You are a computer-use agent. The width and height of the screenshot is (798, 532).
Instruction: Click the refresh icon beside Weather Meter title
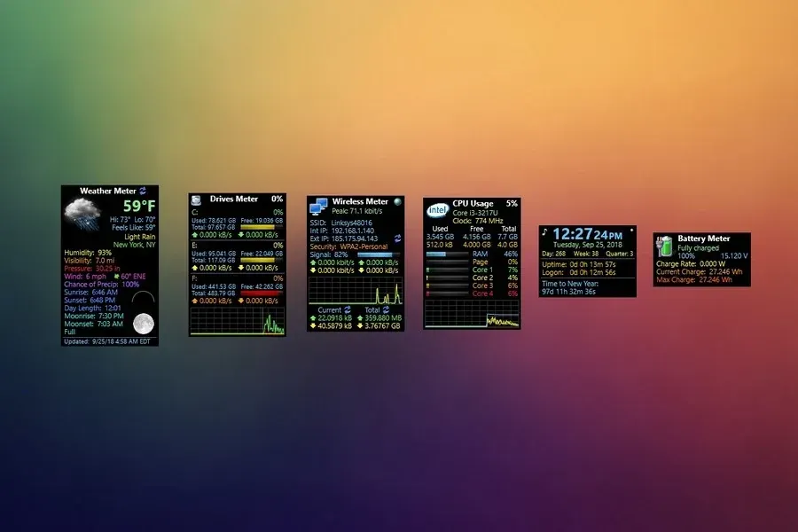point(143,191)
